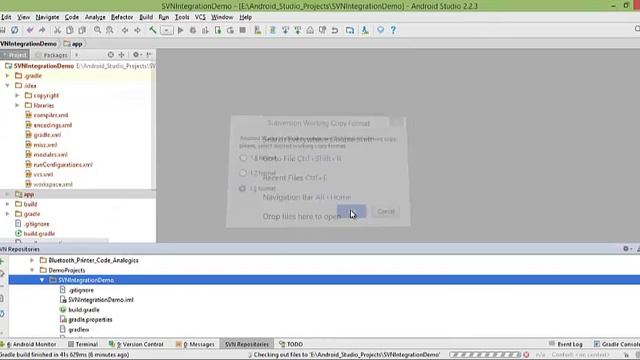Viewport: 640px width, 360px height.
Task: Open the Gradle Console
Action: coord(616,344)
